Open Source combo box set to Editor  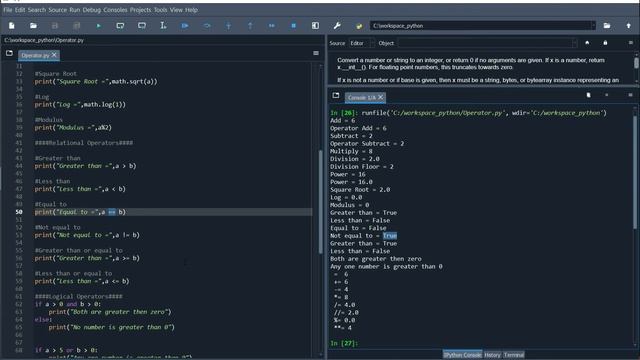pyautogui.click(x=361, y=43)
